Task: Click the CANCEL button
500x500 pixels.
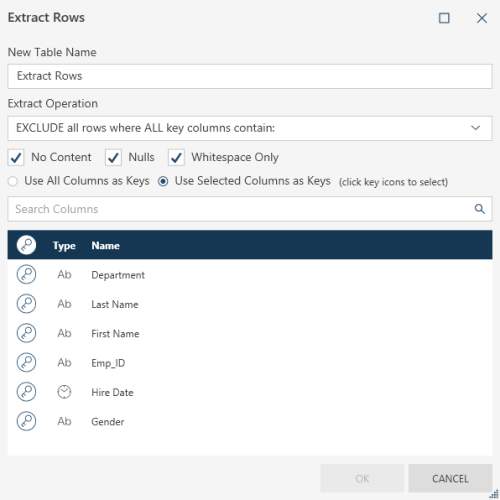Action: coord(450,478)
